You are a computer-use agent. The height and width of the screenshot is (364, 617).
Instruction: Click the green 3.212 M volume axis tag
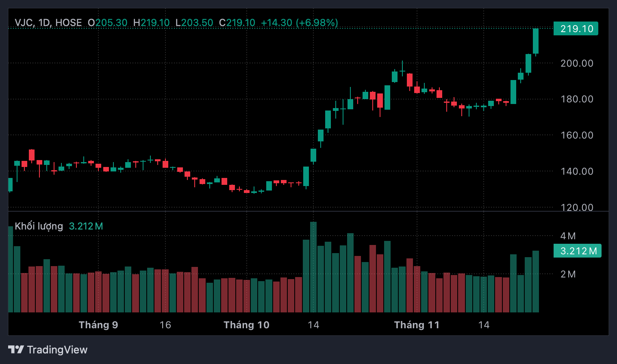[577, 251]
